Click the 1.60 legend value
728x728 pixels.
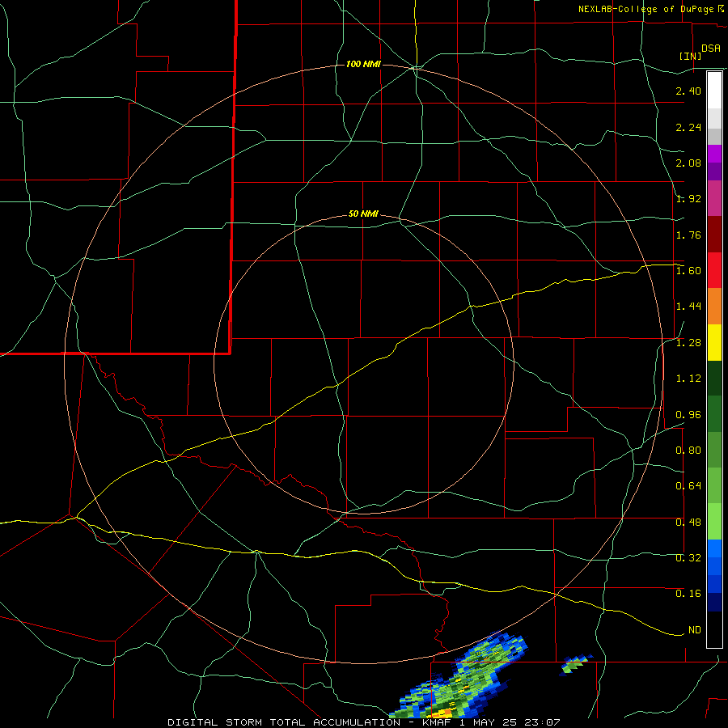(688, 271)
